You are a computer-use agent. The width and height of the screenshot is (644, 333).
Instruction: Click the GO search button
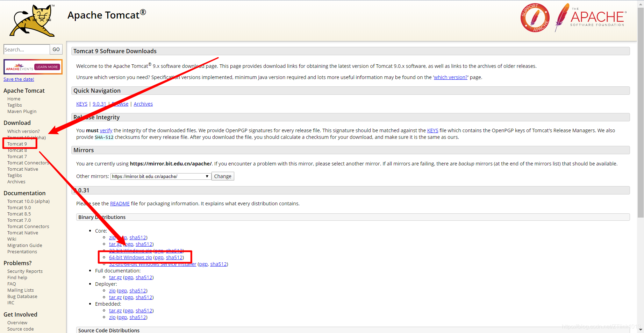pyautogui.click(x=56, y=49)
